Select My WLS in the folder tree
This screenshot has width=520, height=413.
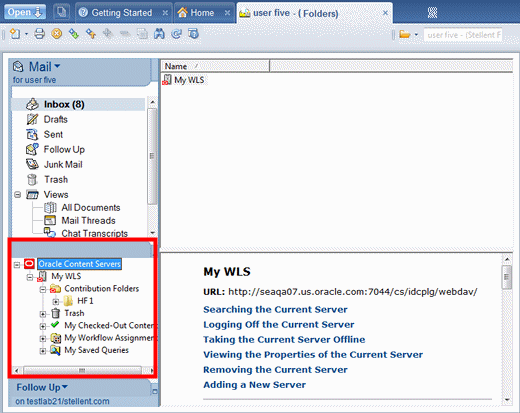66,276
